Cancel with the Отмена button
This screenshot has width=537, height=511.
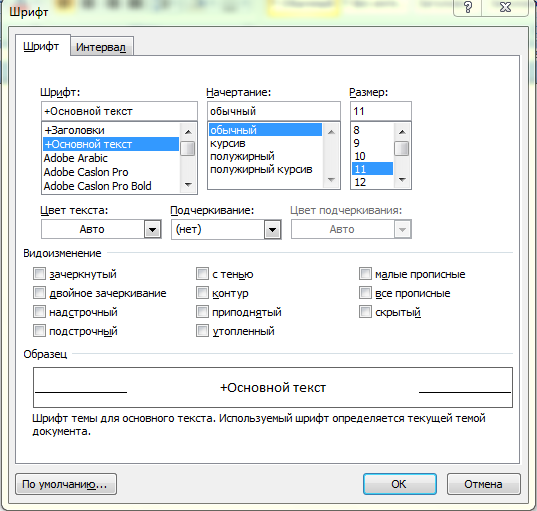tap(484, 484)
